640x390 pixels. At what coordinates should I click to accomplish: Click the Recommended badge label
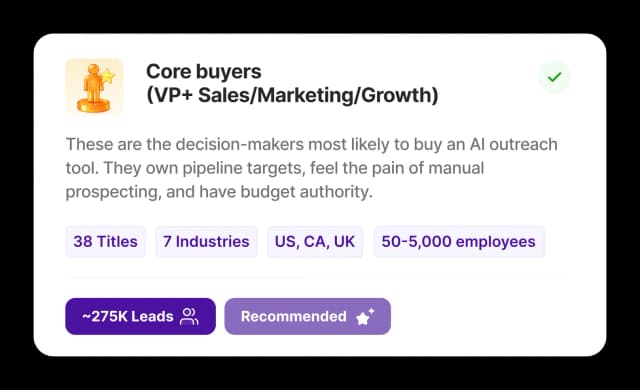pyautogui.click(x=293, y=317)
